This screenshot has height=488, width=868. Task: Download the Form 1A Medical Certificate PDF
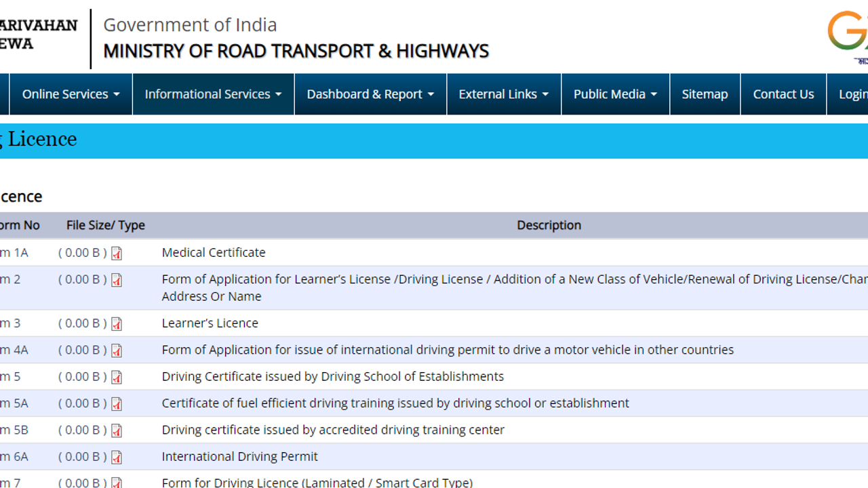[x=116, y=253]
